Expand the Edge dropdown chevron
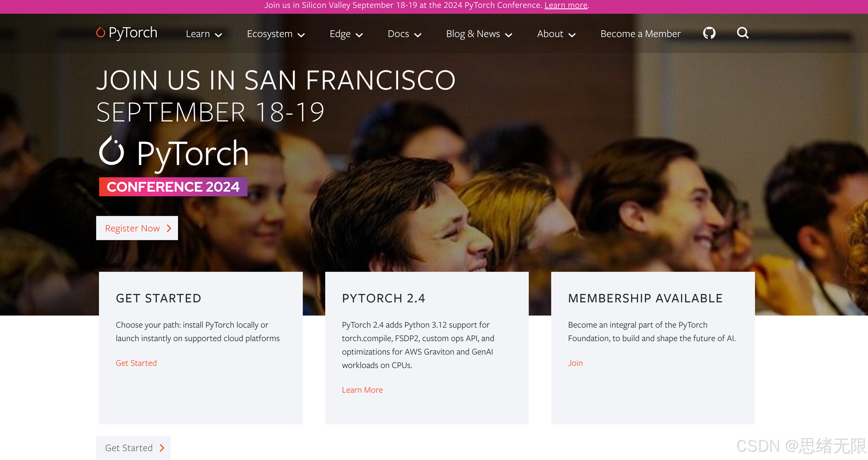The height and width of the screenshot is (460, 868). [x=359, y=35]
